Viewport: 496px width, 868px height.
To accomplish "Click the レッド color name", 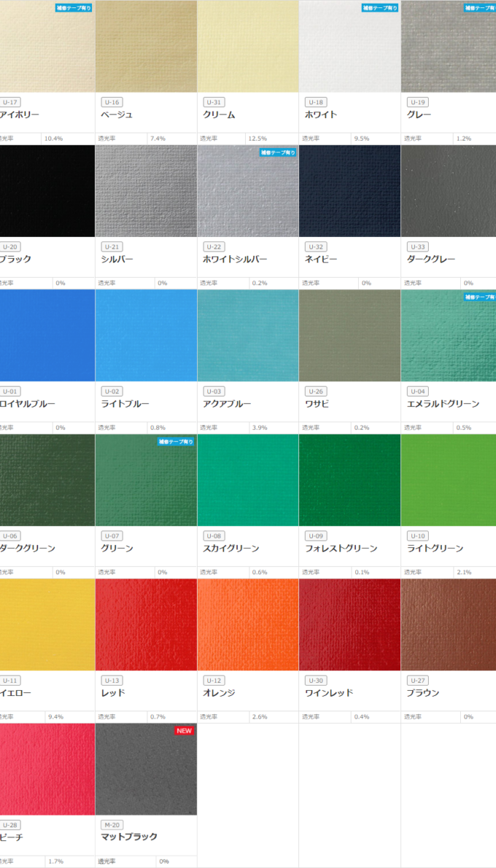I will (x=113, y=693).
